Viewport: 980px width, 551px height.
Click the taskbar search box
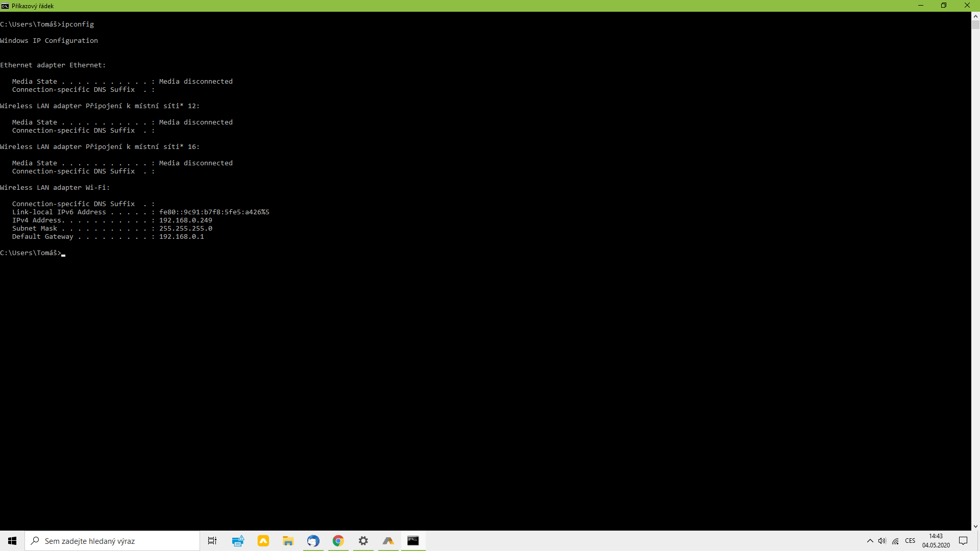click(x=112, y=541)
